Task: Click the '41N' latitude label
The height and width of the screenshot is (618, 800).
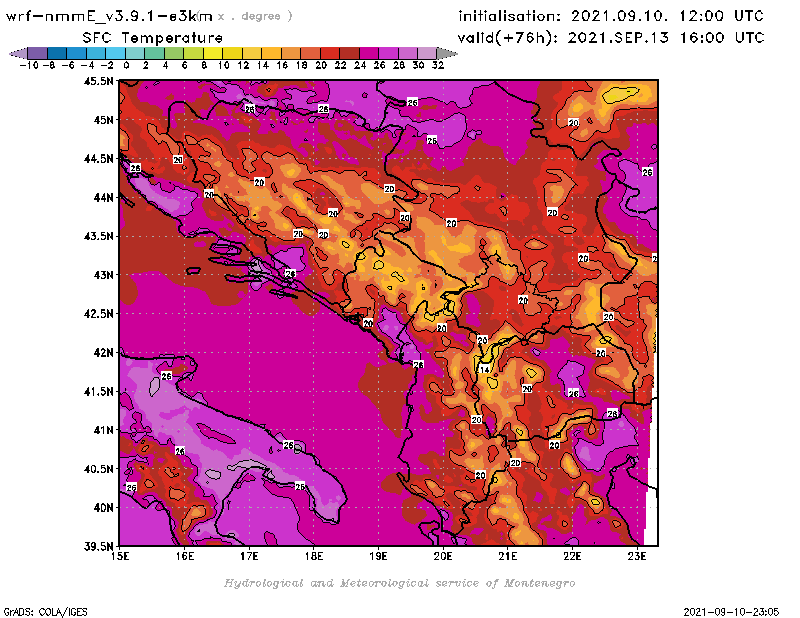Action: tap(103, 430)
